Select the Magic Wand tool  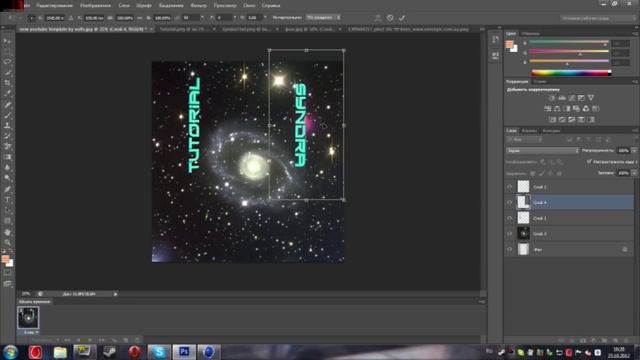[7, 73]
